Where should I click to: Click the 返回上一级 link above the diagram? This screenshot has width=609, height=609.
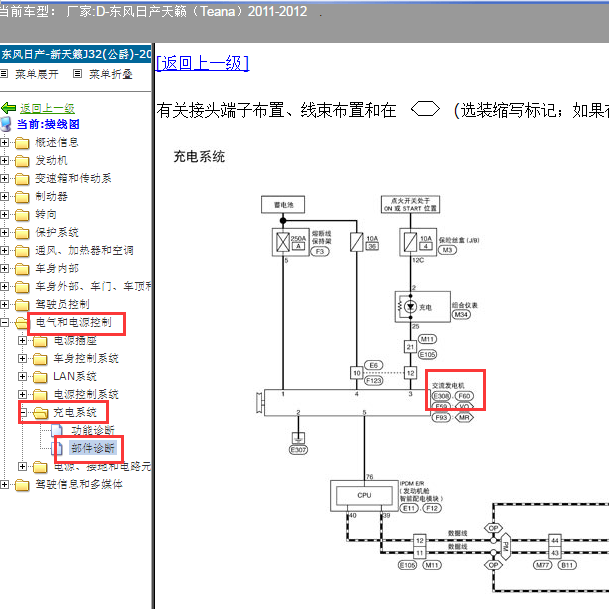tap(202, 63)
